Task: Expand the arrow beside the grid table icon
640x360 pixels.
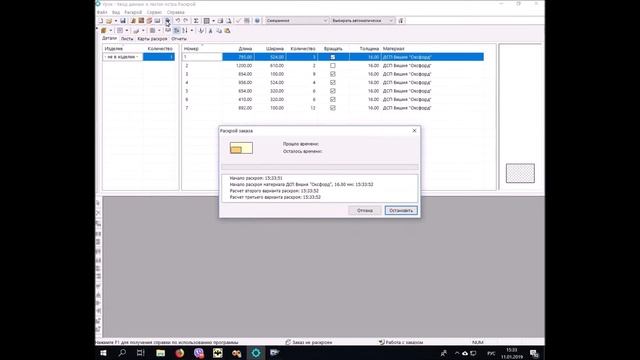Action: [213, 20]
